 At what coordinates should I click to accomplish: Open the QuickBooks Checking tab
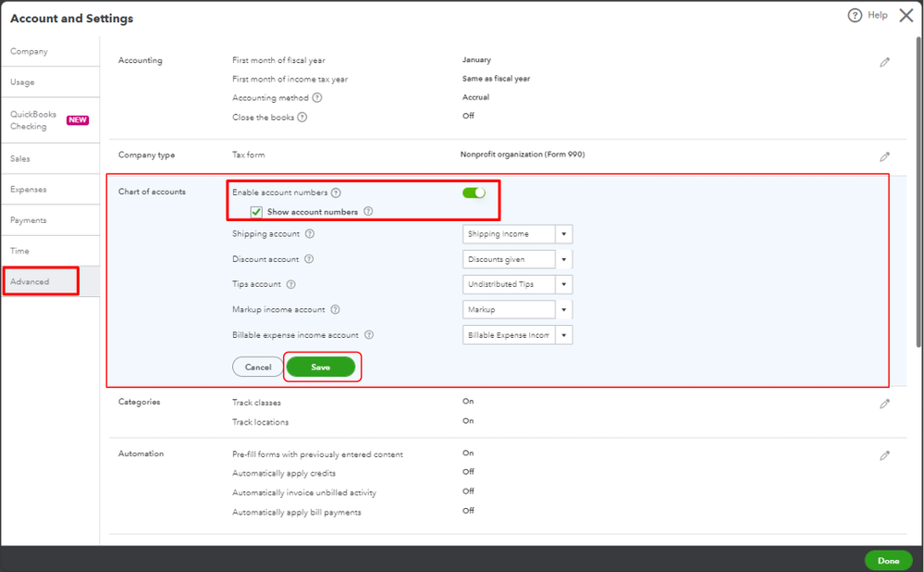[50, 120]
